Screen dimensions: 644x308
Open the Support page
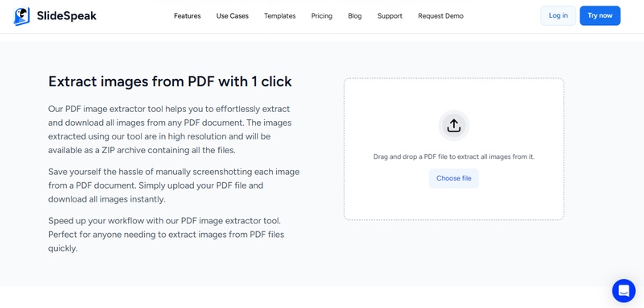click(390, 16)
